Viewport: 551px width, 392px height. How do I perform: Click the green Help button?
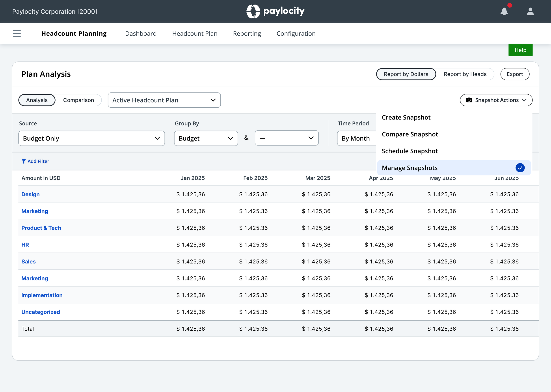[x=520, y=50]
